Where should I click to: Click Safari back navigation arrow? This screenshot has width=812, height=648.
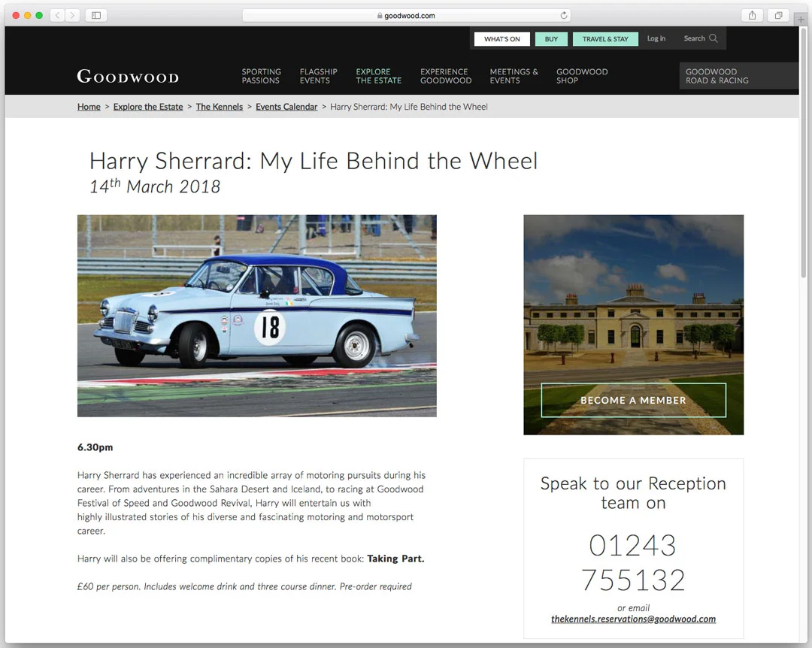pos(57,16)
